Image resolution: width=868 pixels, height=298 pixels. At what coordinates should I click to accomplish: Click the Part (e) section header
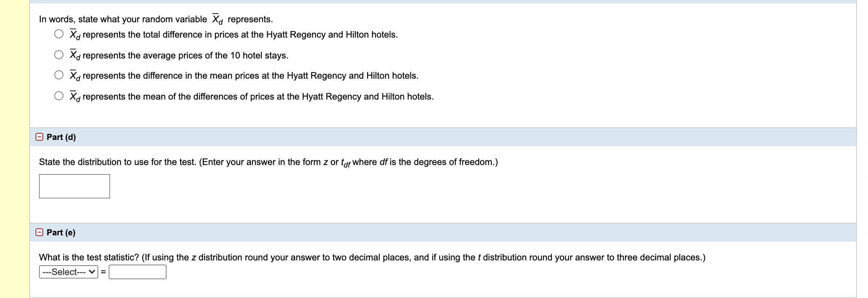pos(61,232)
